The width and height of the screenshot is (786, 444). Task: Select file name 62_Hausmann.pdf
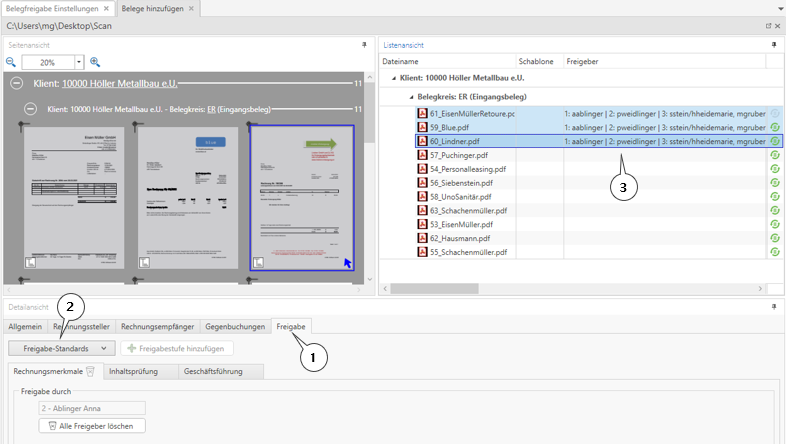click(x=460, y=239)
